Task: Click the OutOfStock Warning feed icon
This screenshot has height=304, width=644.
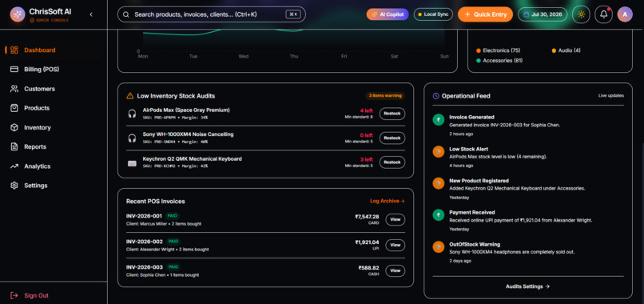Action: 438,247
